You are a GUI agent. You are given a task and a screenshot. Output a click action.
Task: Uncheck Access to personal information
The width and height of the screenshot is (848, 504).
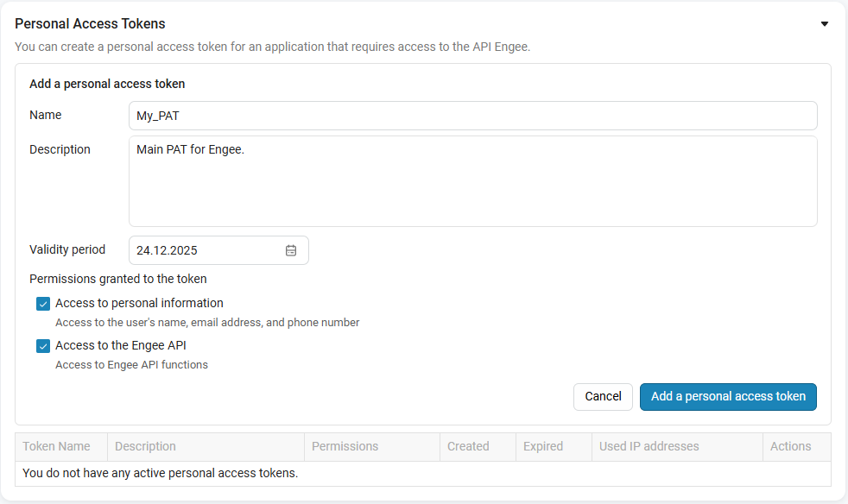(43, 304)
